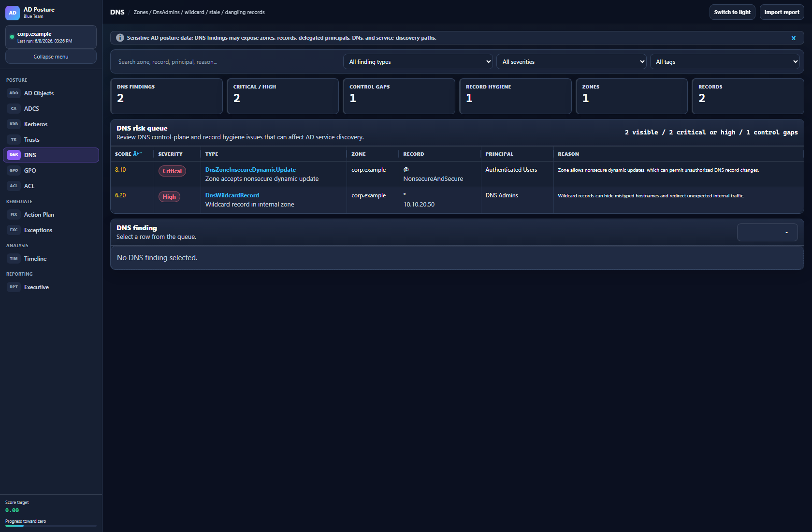
Task: Click the TIM icon beside Timeline
Action: [x=14, y=259]
